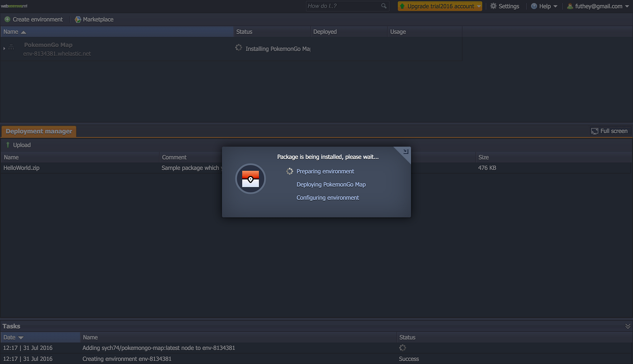This screenshot has width=633, height=364.
Task: Select the HelloWorld.zip archive row
Action: 316,168
